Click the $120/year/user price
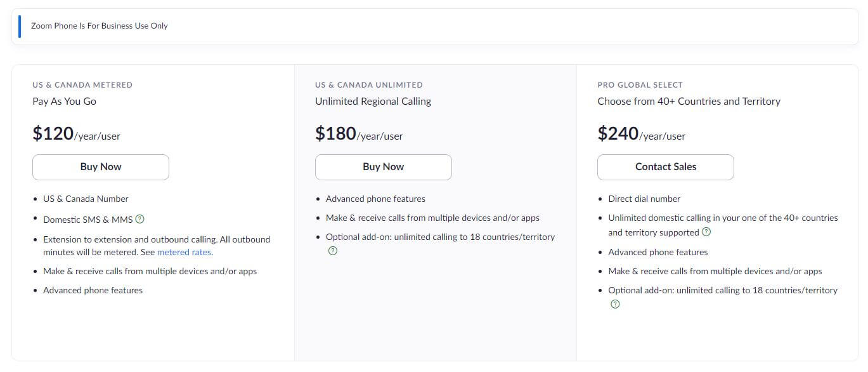Viewport: 868px width, 372px height. 76,134
